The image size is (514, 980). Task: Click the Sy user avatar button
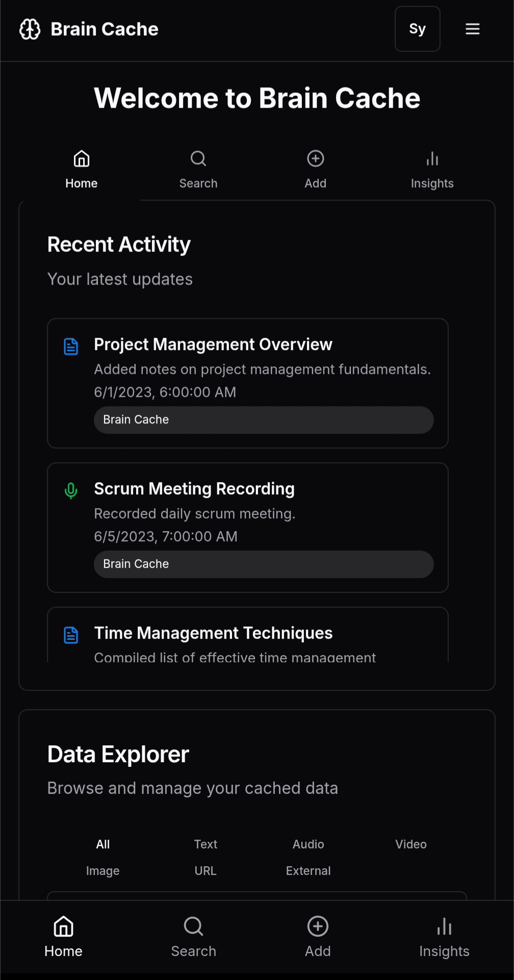click(x=417, y=29)
